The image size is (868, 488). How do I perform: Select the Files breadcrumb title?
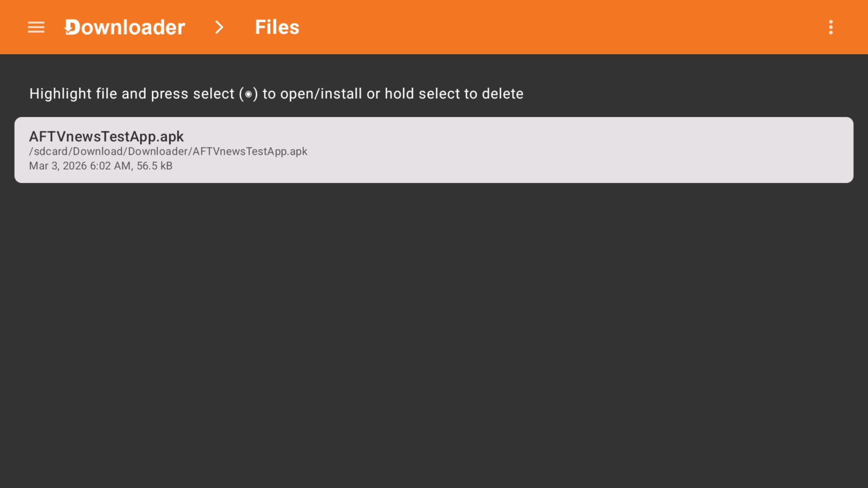pyautogui.click(x=277, y=27)
